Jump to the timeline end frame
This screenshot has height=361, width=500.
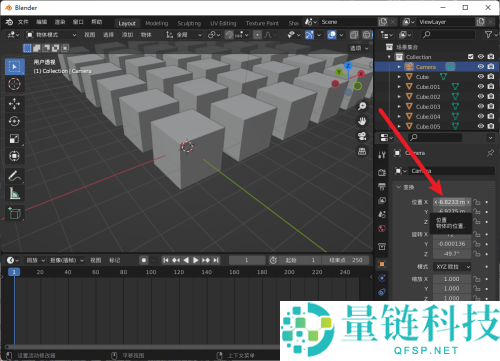pyautogui.click(x=216, y=260)
